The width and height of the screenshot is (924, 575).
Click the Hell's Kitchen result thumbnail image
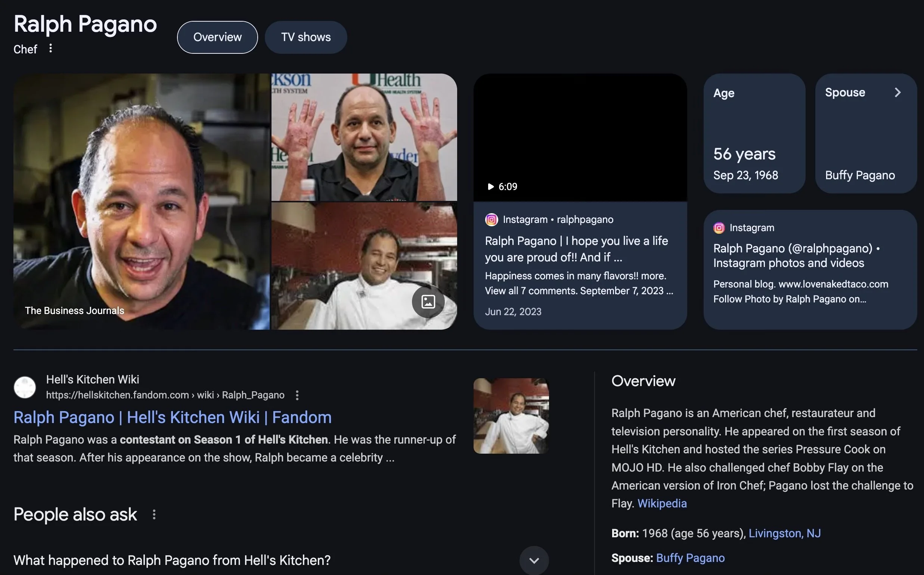point(511,416)
